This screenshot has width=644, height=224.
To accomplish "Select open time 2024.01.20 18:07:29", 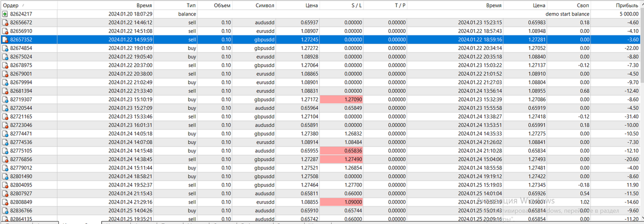I will tap(130, 14).
